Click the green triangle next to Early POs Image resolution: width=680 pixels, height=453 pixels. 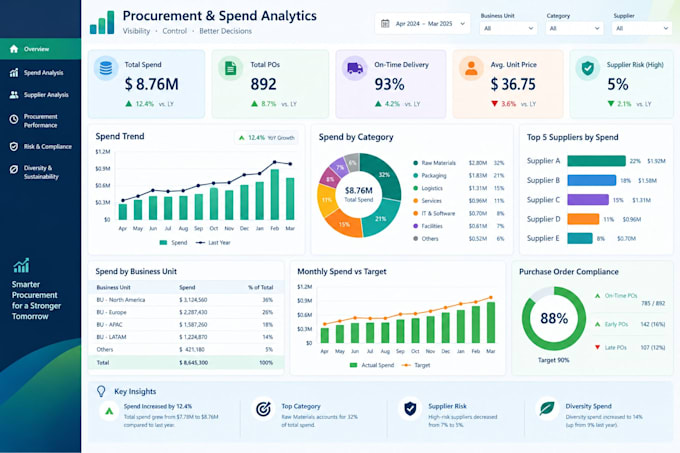click(x=597, y=324)
